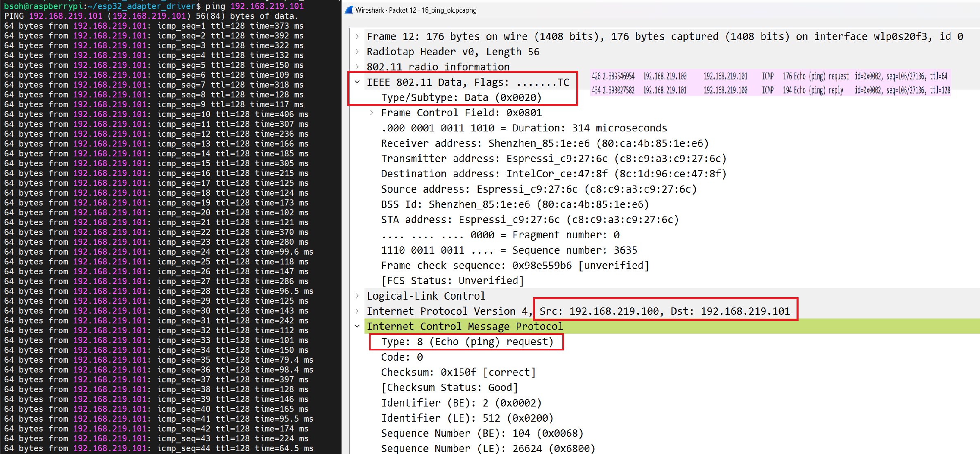Click inside the terminal ping output window

point(164,225)
